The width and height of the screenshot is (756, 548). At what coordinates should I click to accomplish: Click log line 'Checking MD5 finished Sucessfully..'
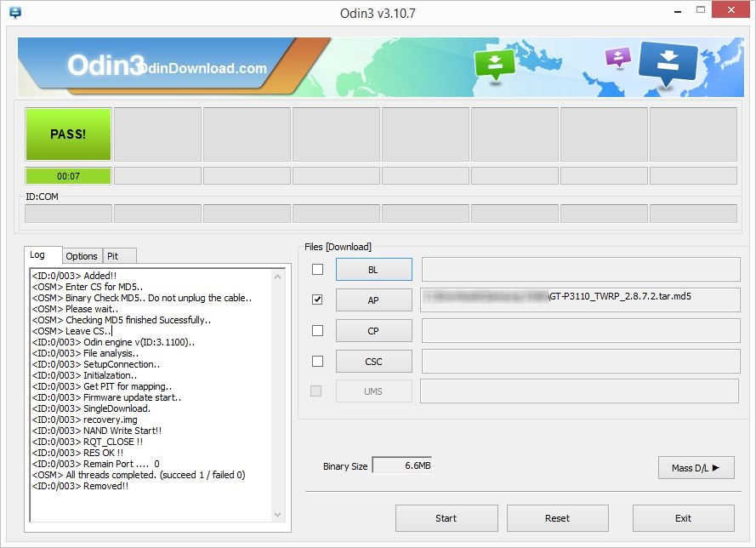pyautogui.click(x=122, y=320)
